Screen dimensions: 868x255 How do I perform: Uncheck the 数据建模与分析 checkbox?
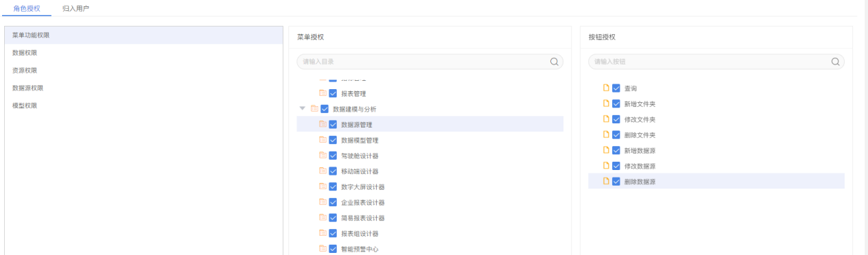[325, 108]
